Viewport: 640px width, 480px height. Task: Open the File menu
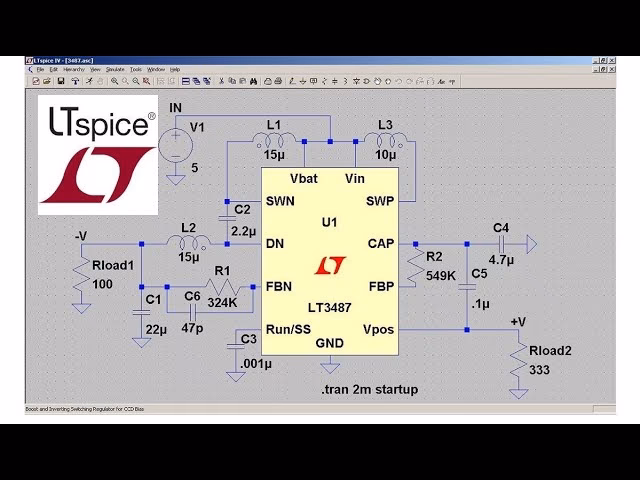click(x=40, y=69)
